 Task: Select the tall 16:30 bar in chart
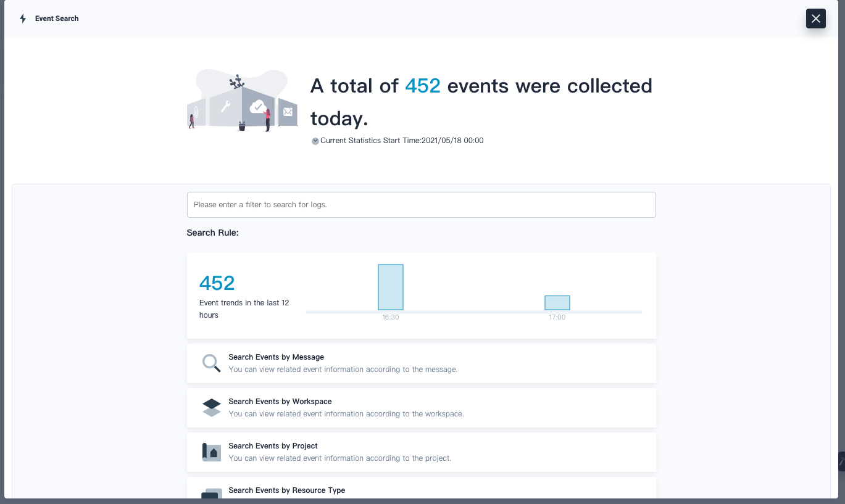391,287
